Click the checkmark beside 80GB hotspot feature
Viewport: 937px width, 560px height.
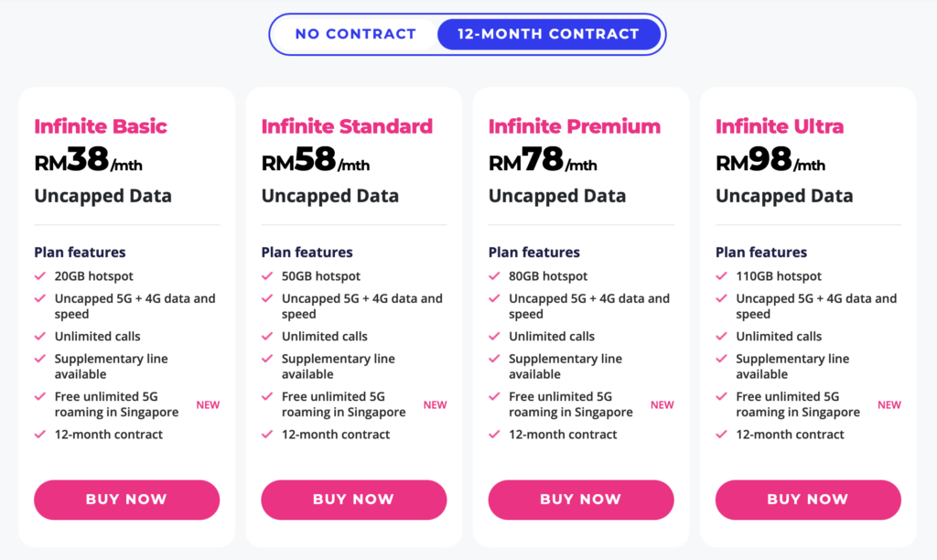point(493,275)
